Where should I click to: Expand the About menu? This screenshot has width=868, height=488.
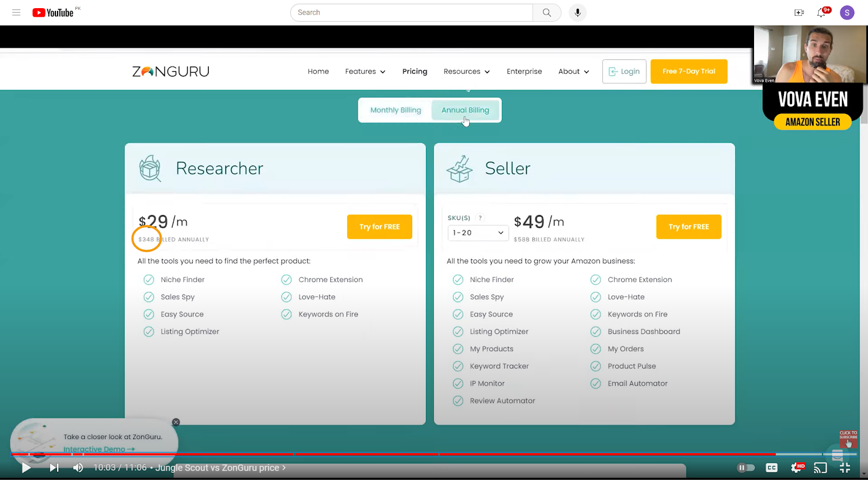pos(573,72)
